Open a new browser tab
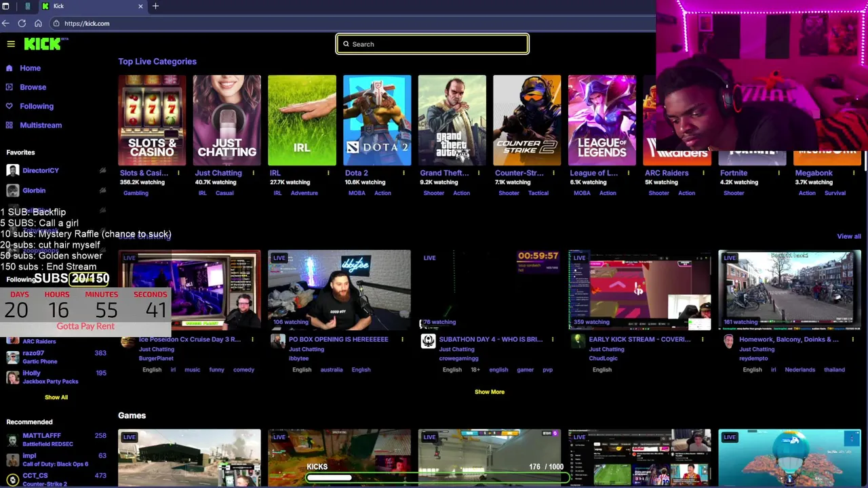The width and height of the screenshot is (868, 488). [155, 6]
